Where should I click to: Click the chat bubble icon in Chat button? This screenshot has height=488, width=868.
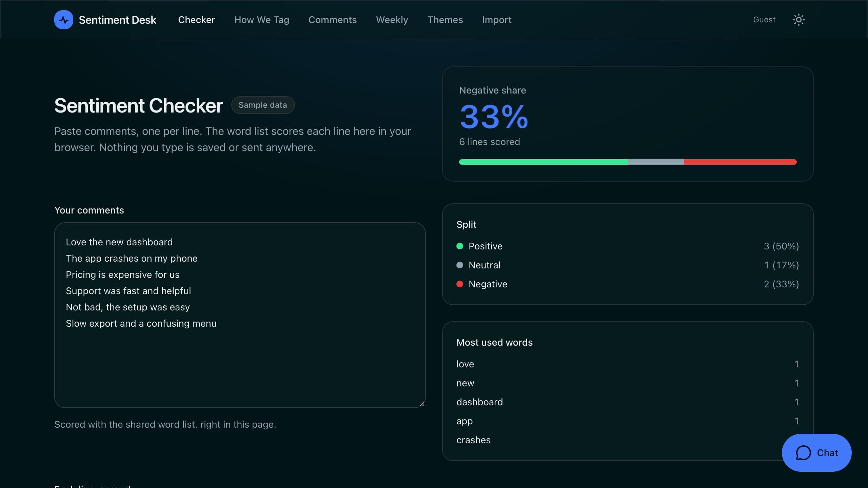point(803,453)
